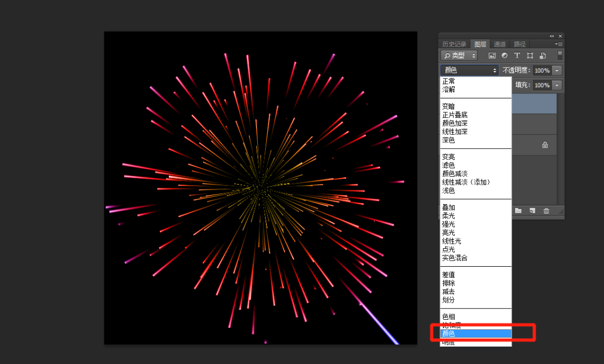Choose 强光 blend mode
604x364 pixels.
(x=476, y=224)
